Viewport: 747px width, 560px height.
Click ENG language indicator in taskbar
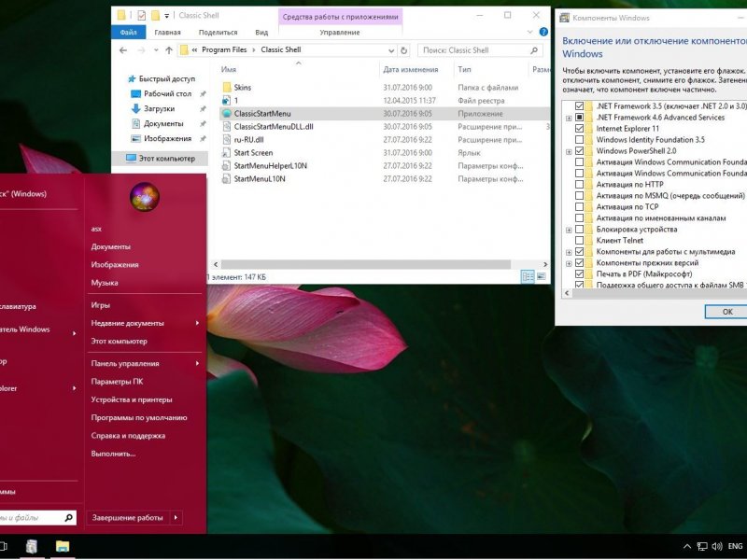pyautogui.click(x=735, y=546)
